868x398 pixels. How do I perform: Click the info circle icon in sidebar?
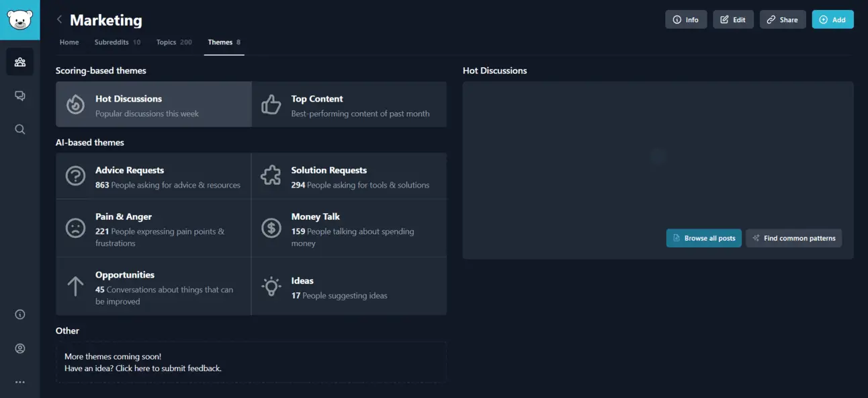coord(19,314)
